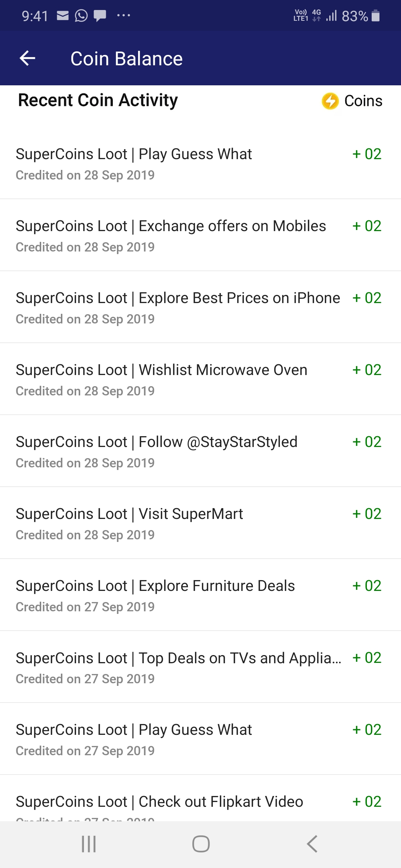The width and height of the screenshot is (401, 868).
Task: Tap the back arrow in Coin Balance header
Action: tap(27, 58)
